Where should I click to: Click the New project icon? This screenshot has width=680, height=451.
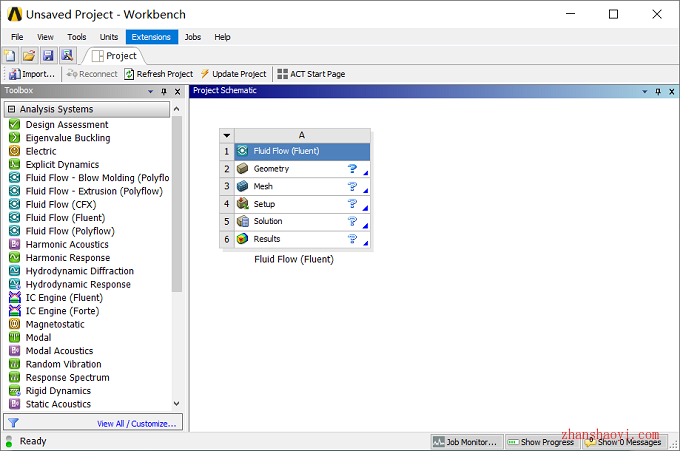pos(10,56)
